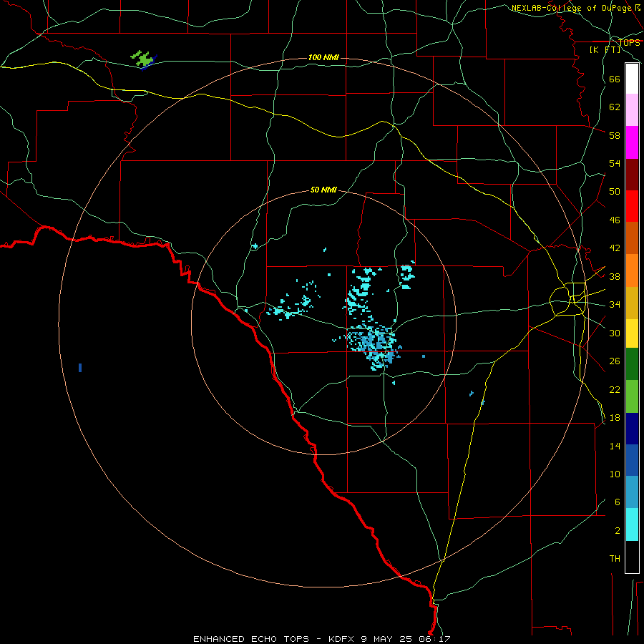Click the "ENHANCED ECHO TOPS" caption text
The height and width of the screenshot is (644, 644).
(251, 639)
